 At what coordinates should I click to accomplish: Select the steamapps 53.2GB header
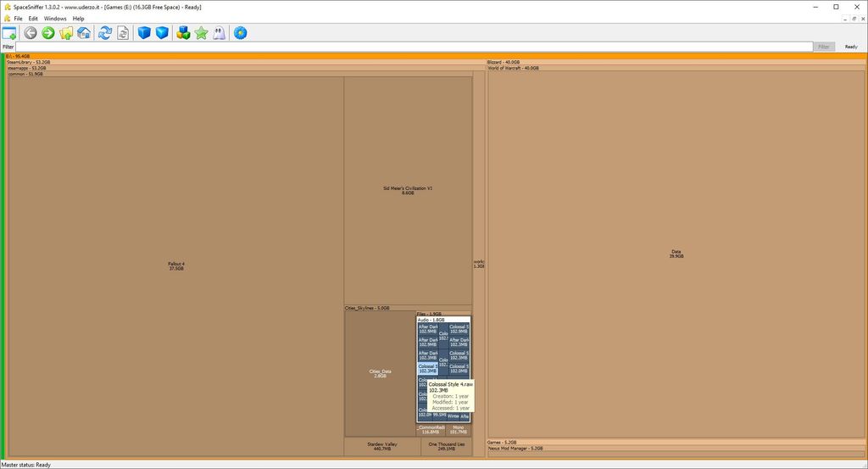(245, 68)
